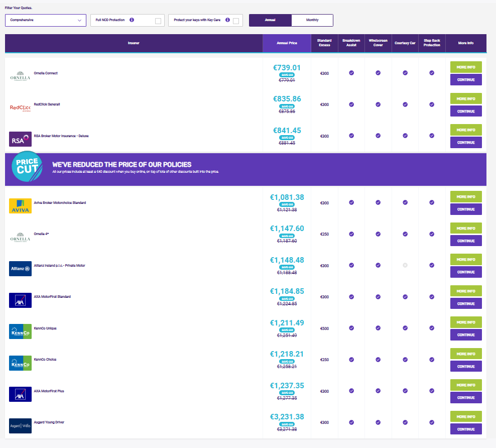Click the Windscreen Cover column header
The image size is (496, 448).
[379, 43]
